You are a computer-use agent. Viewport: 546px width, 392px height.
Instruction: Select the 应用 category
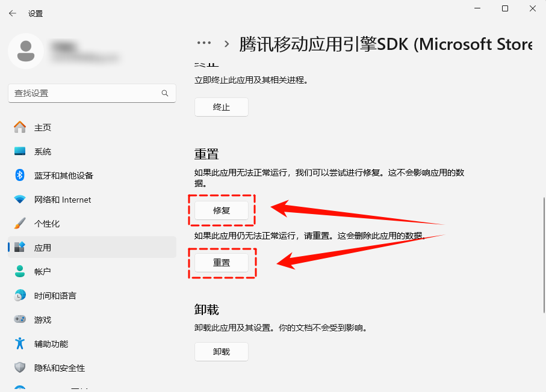click(x=92, y=247)
